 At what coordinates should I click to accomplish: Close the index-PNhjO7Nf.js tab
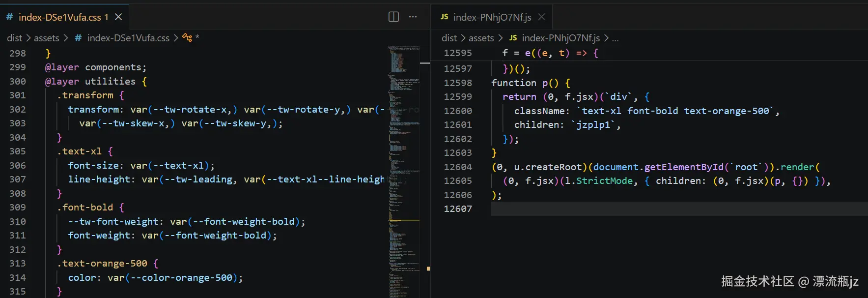(541, 17)
